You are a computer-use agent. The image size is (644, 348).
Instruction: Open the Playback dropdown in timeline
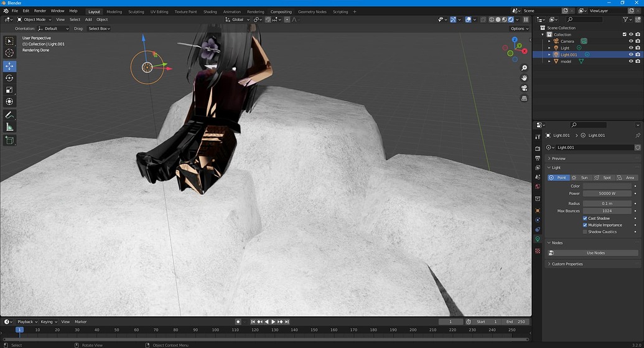click(27, 322)
